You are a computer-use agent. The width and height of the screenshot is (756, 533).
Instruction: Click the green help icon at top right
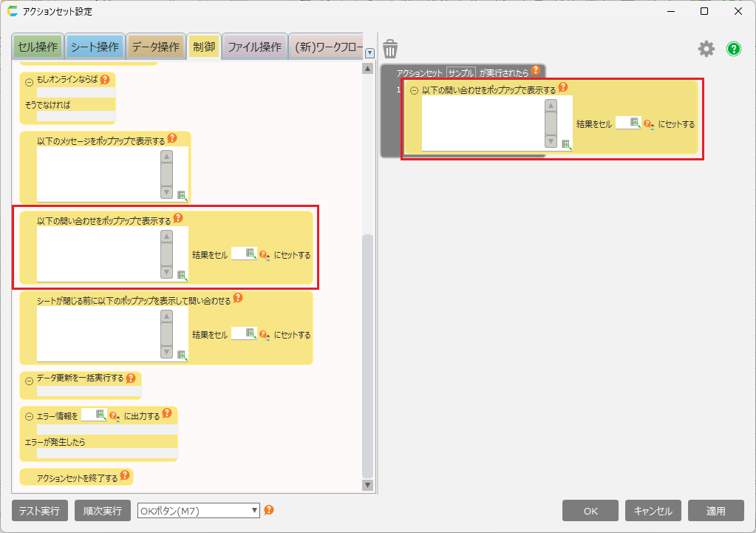click(x=733, y=49)
